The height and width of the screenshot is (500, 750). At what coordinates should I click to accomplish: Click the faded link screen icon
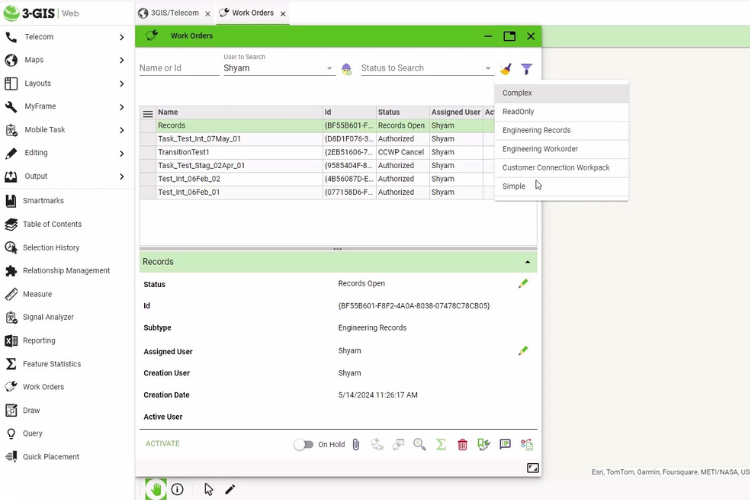(398, 444)
